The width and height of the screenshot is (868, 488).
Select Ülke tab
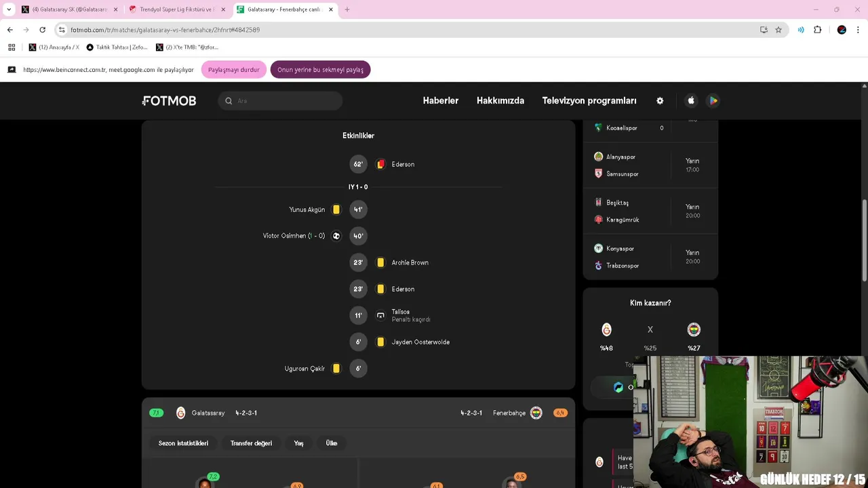(x=332, y=443)
